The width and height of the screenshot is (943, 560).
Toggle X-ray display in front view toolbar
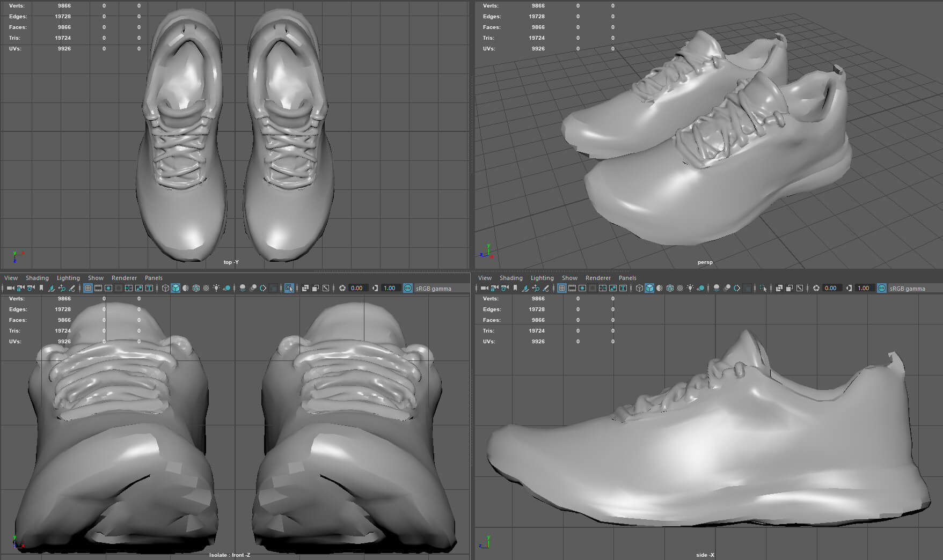[x=305, y=289]
